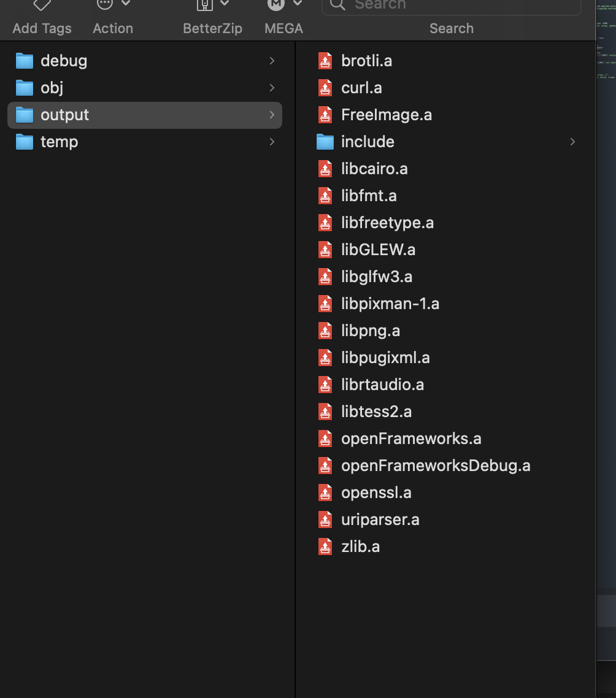The height and width of the screenshot is (698, 616).
Task: Click the Add Tags toolbar icon
Action: 42,5
